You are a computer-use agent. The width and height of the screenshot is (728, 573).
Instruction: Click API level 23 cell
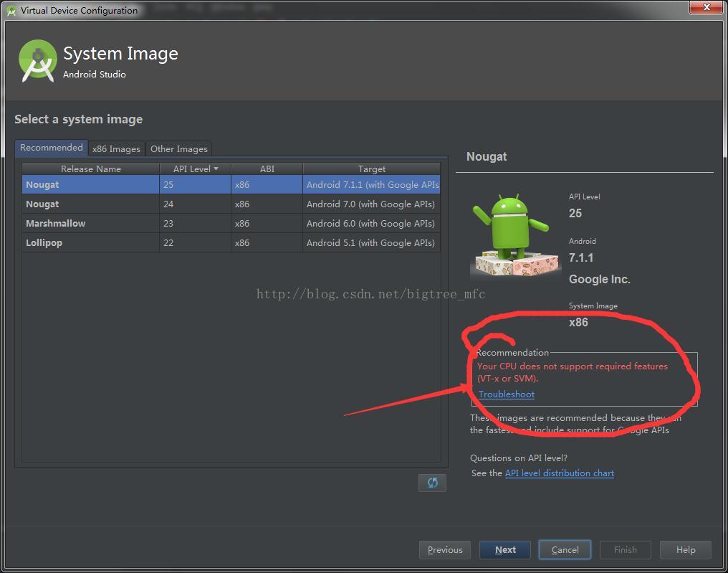[x=195, y=224]
